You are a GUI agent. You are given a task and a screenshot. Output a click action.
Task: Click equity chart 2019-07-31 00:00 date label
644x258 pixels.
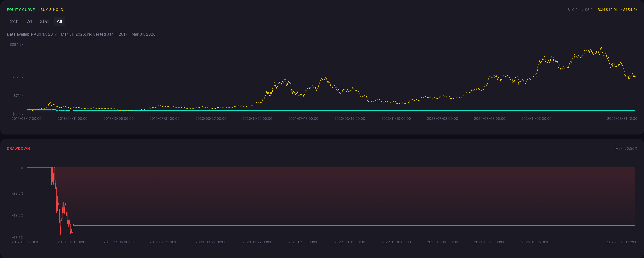[165, 118]
